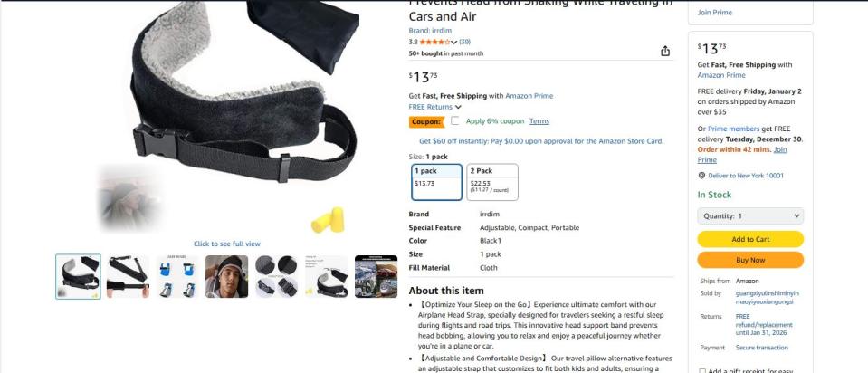Viewport: 868px width, 373px height.
Task: Click the share icon beside the price
Action: tap(665, 51)
